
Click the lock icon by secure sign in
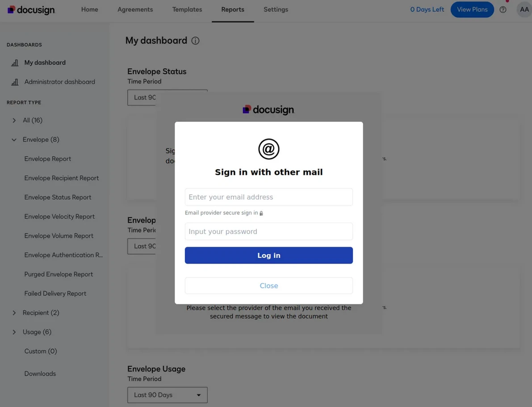coord(261,213)
